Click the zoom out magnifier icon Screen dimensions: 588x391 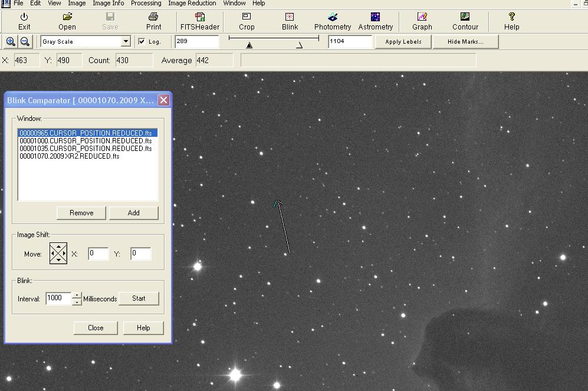(x=25, y=41)
